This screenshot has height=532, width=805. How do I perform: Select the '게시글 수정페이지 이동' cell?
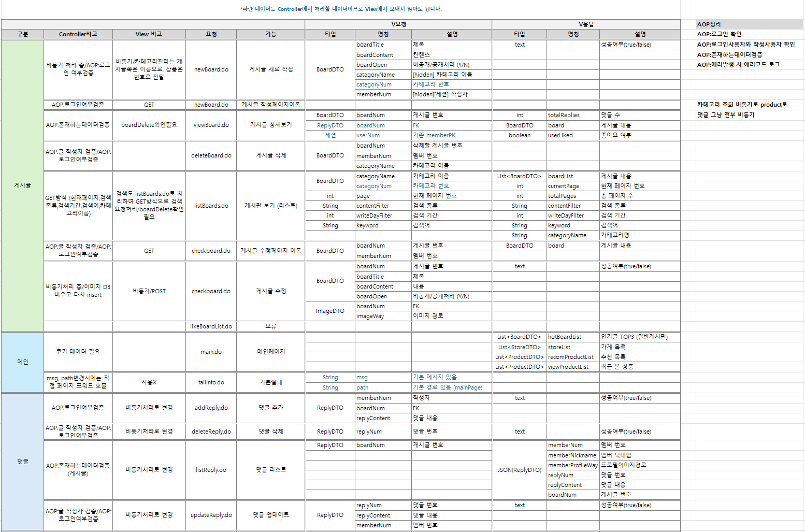pos(271,251)
